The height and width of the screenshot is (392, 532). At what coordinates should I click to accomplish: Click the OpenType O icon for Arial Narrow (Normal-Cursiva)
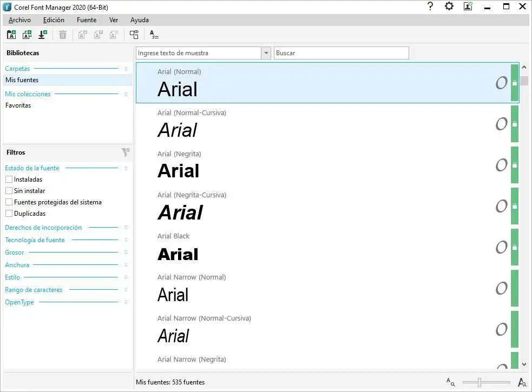pos(502,329)
